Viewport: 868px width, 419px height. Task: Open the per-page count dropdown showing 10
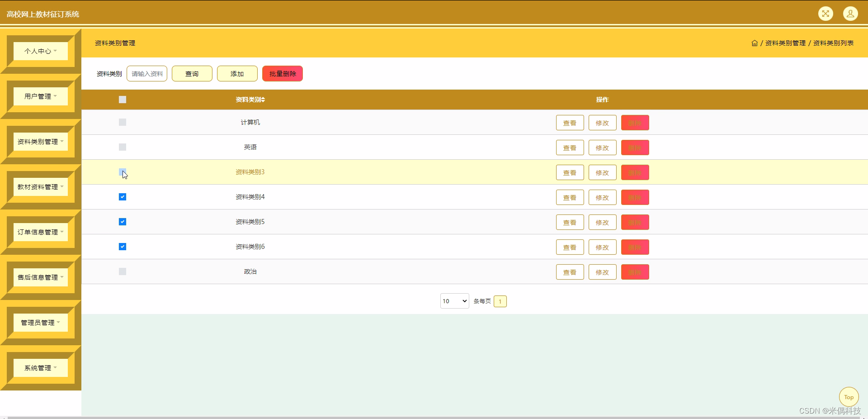[x=454, y=301]
